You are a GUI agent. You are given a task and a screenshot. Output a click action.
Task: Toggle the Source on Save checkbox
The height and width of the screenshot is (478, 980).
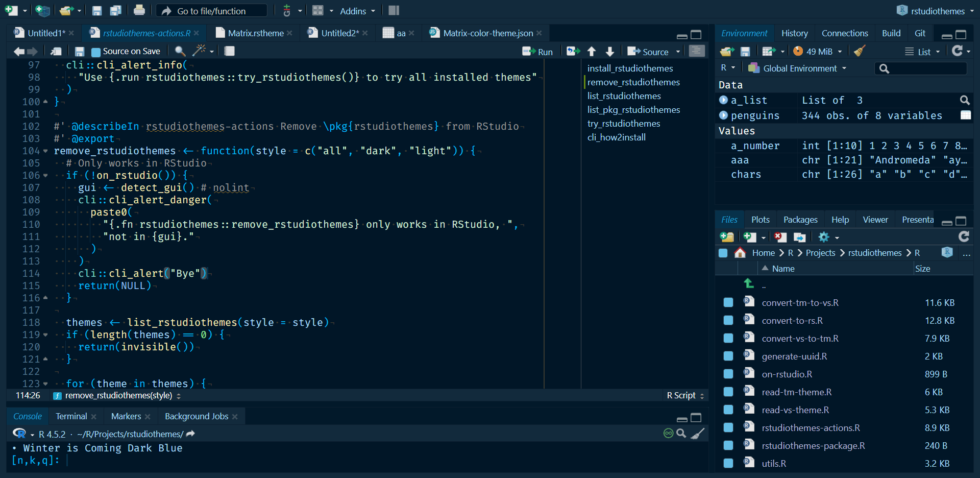pyautogui.click(x=95, y=51)
